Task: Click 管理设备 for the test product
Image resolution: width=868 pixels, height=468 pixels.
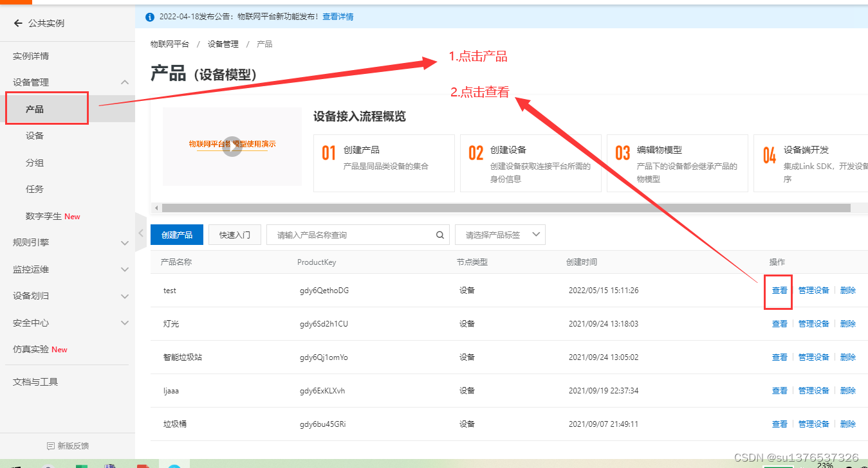Action: (814, 291)
